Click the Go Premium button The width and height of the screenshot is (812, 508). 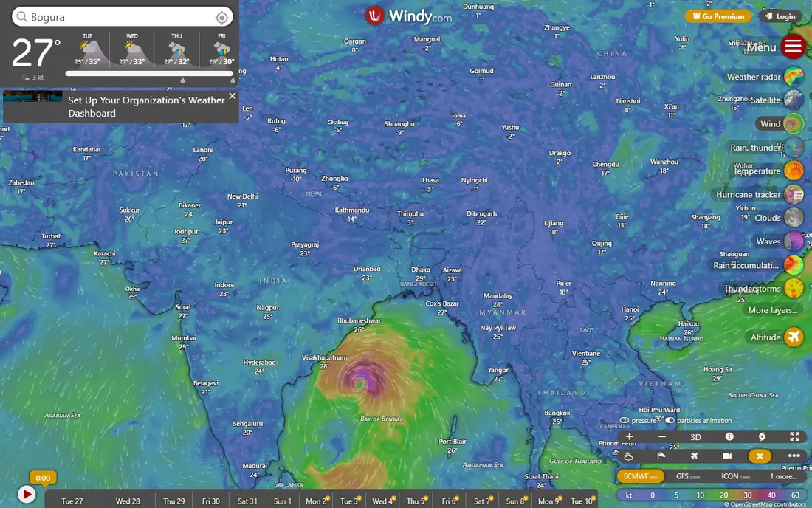coord(718,16)
